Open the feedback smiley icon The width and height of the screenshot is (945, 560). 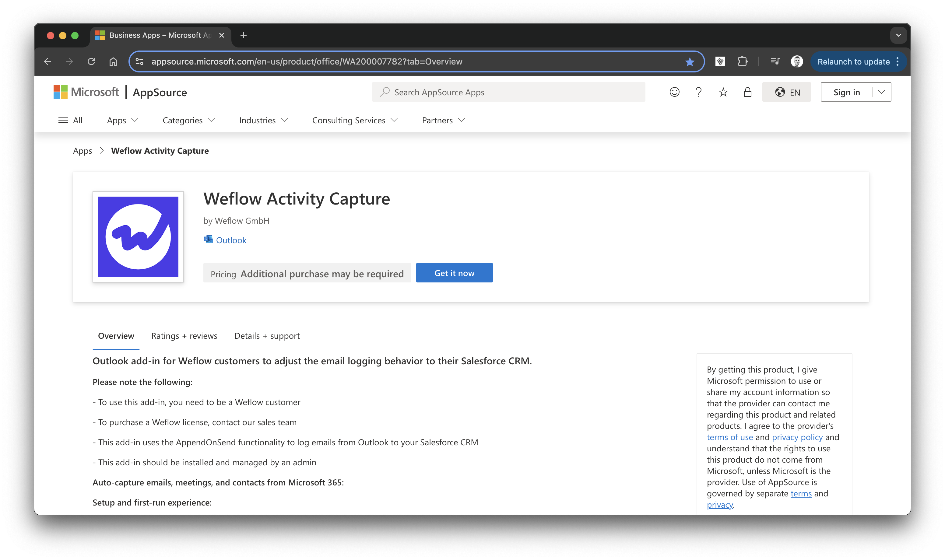point(674,92)
